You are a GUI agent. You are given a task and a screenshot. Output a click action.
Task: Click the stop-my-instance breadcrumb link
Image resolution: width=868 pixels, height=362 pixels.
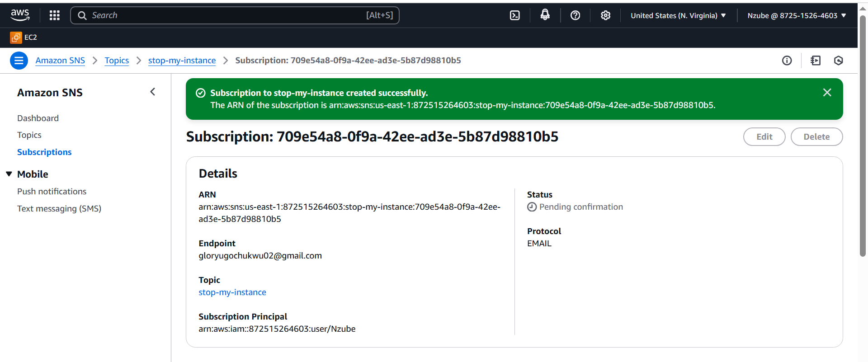click(182, 61)
